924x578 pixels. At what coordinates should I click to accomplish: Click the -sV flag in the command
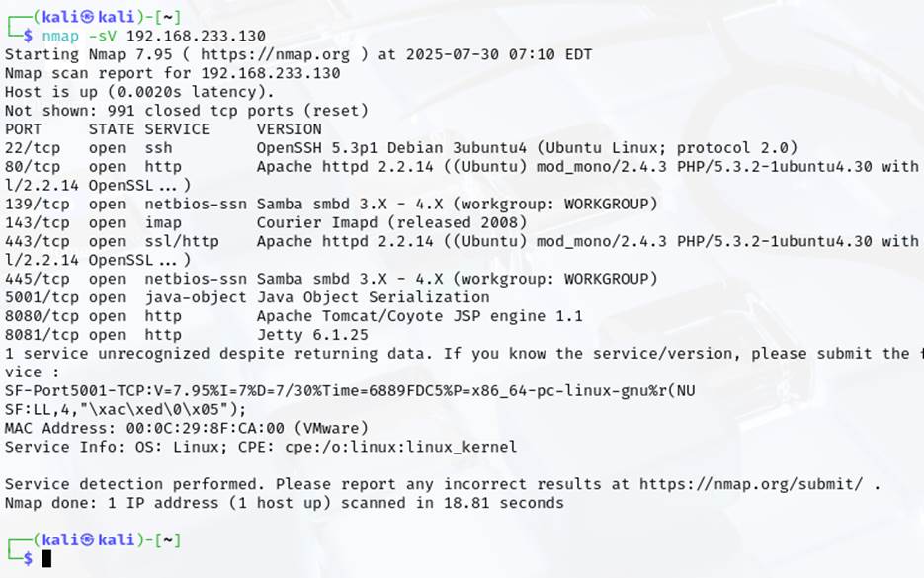click(103, 36)
